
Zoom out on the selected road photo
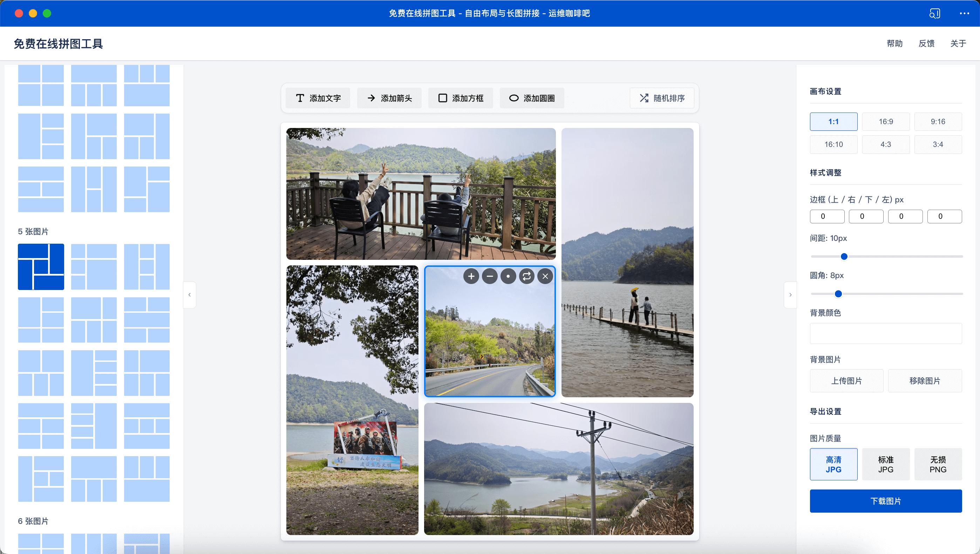click(490, 276)
